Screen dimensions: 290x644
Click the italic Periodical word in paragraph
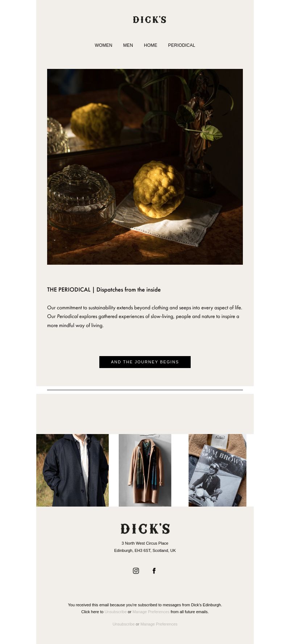(67, 317)
